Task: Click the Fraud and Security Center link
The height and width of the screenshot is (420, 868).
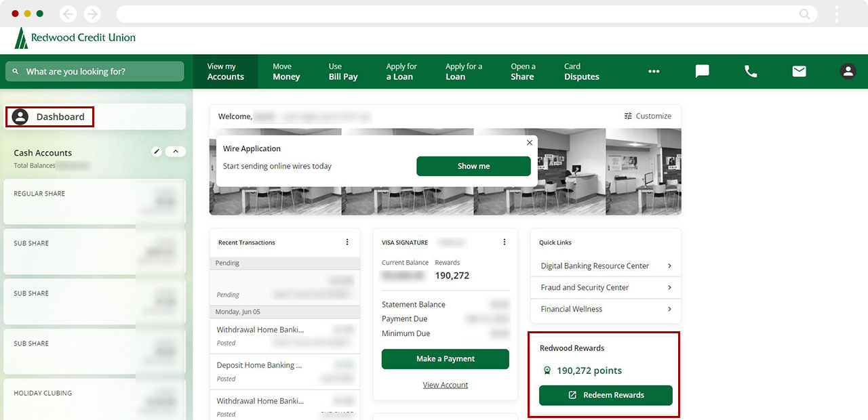Action: tap(585, 287)
